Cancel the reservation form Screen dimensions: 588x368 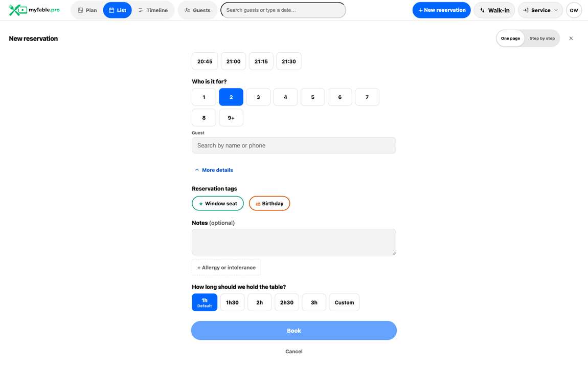294,352
